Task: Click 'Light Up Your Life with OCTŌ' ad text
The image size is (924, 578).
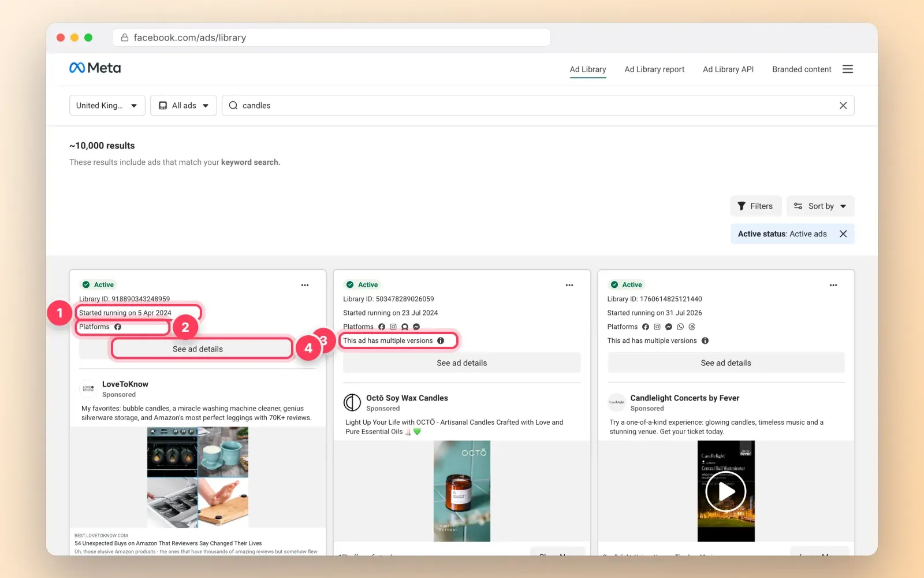Action: coord(454,427)
